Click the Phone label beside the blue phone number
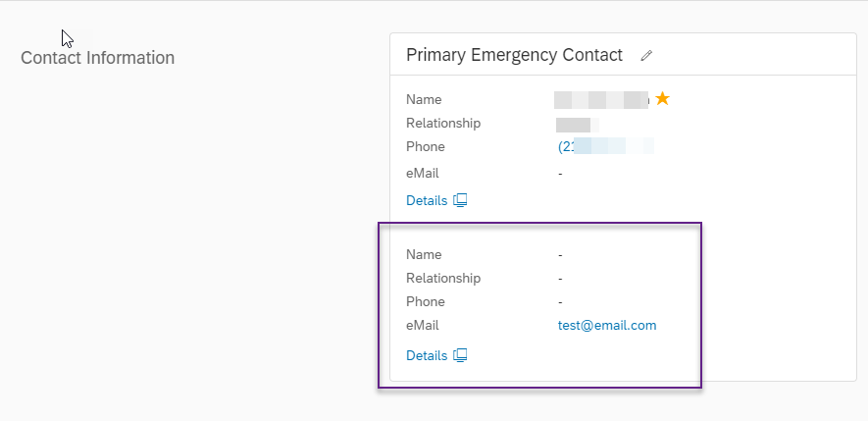Image resolution: width=868 pixels, height=421 pixels. click(426, 147)
